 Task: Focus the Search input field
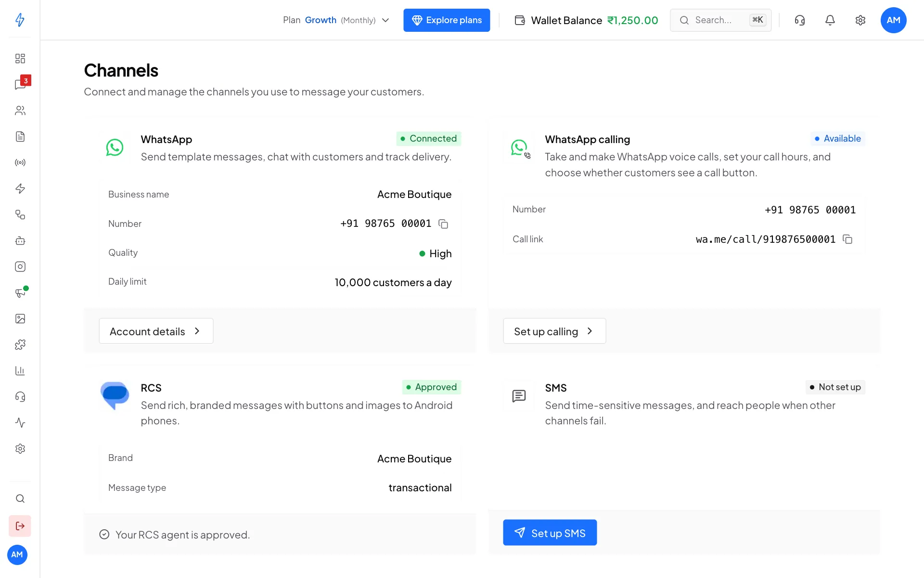click(721, 20)
